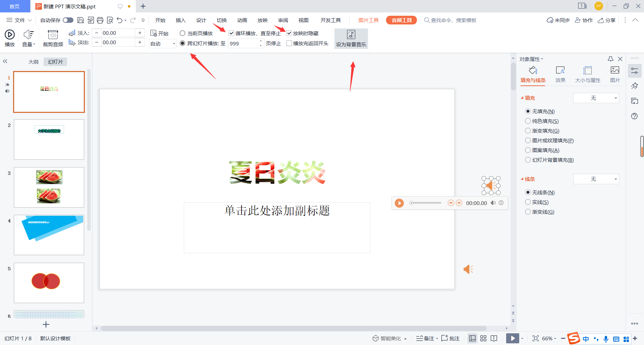Go to the Home (首页) tab
Image resolution: width=644 pixels, height=345 pixels.
pyautogui.click(x=14, y=6)
